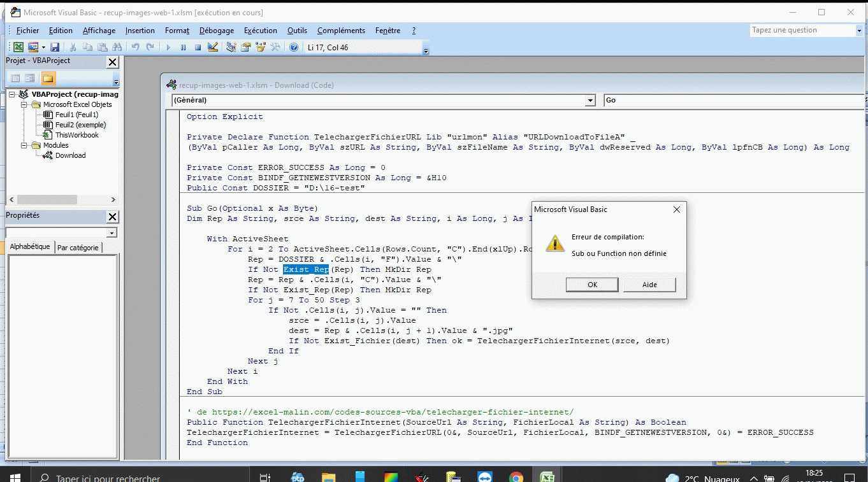Open Chrome from the Windows taskbar
Viewport: 868px width, 482px height.
516,477
